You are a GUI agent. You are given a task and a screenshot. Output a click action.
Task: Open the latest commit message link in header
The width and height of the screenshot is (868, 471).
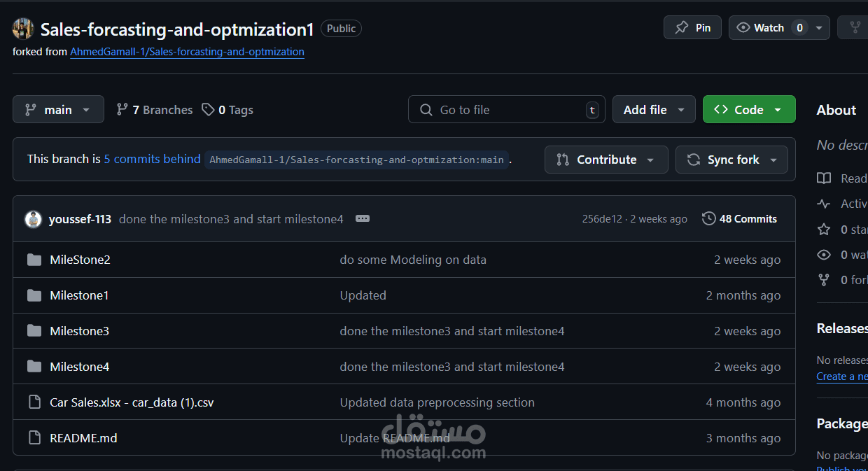pos(231,219)
